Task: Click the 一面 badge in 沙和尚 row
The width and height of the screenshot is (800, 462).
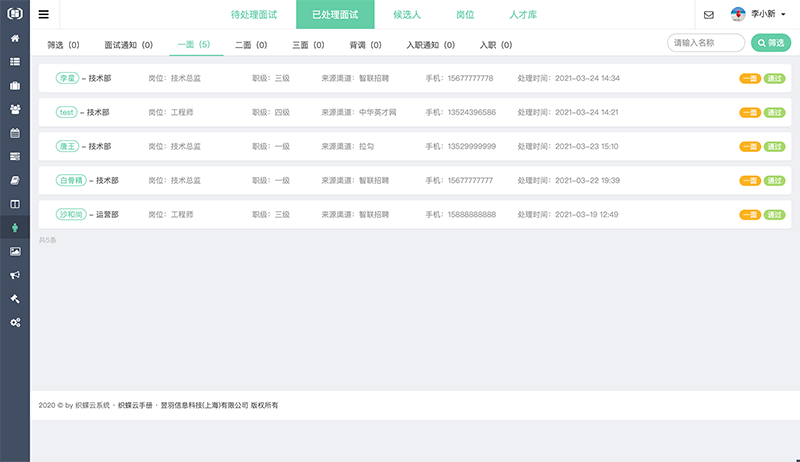Action: click(750, 215)
